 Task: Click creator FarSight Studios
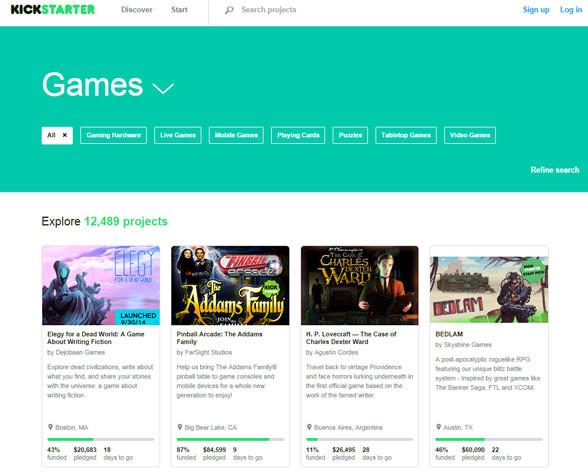(208, 352)
